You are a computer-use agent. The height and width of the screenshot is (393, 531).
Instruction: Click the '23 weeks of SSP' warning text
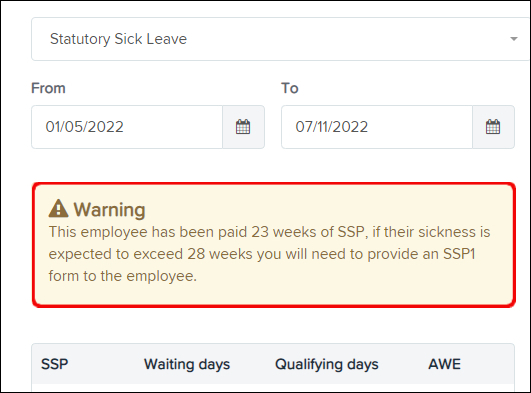click(307, 232)
